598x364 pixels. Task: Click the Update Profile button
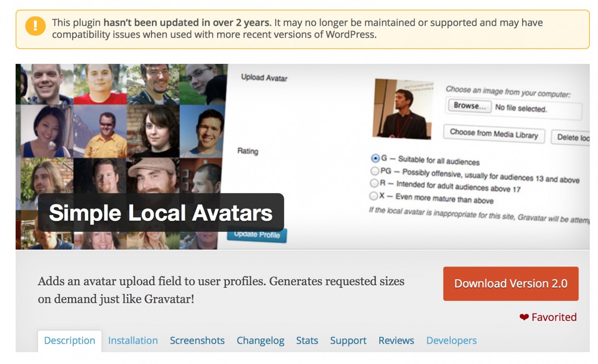(x=257, y=235)
